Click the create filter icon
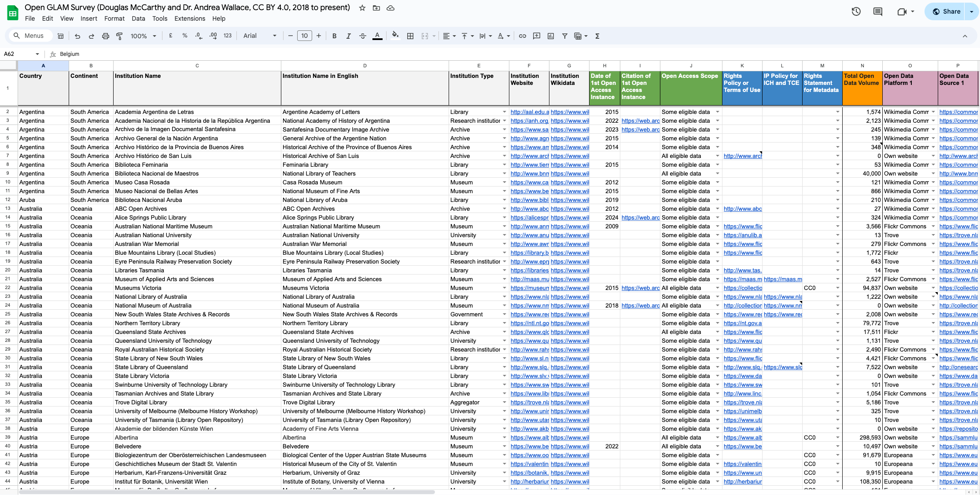The width and height of the screenshot is (980, 495). coord(564,36)
